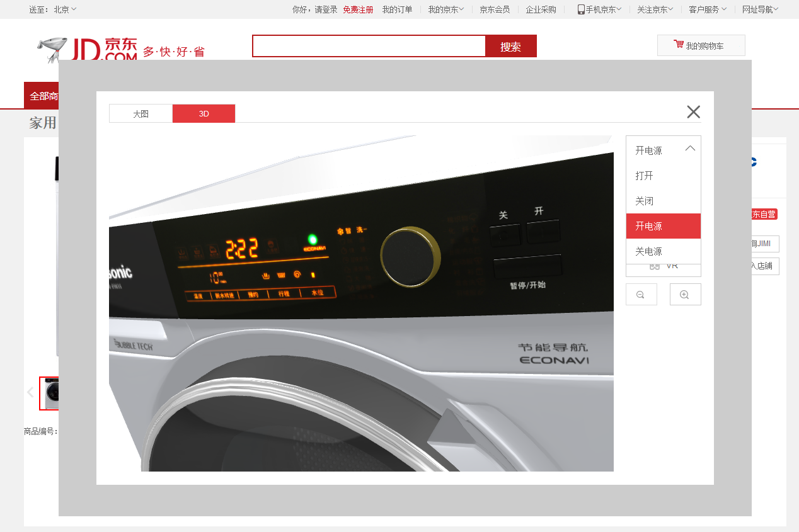Image resolution: width=799 pixels, height=532 pixels.
Task: Click the 3D washing machine model view
Action: 361,303
